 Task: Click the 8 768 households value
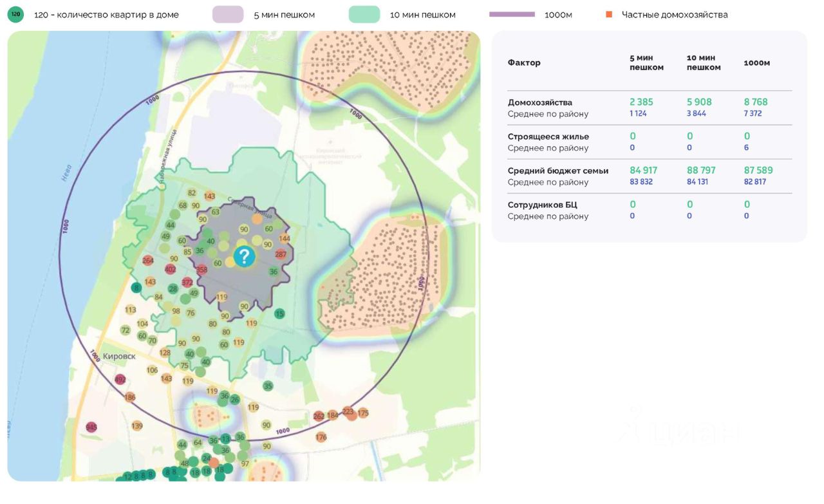point(756,102)
